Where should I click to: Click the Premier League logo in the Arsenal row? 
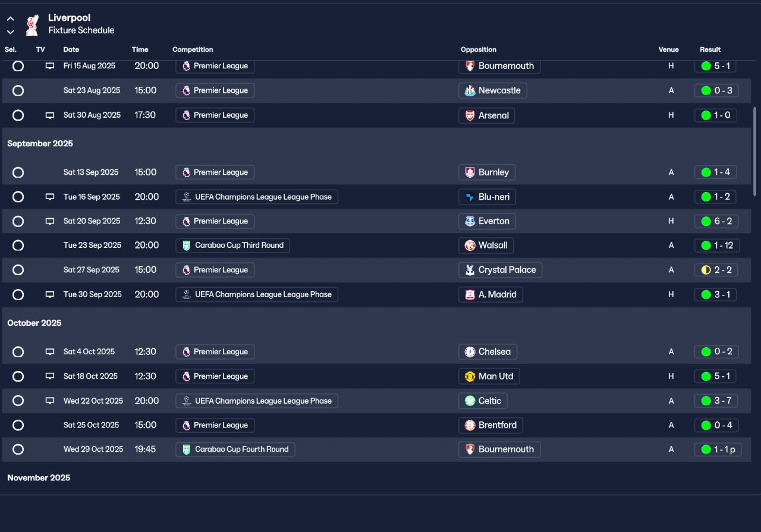[186, 115]
